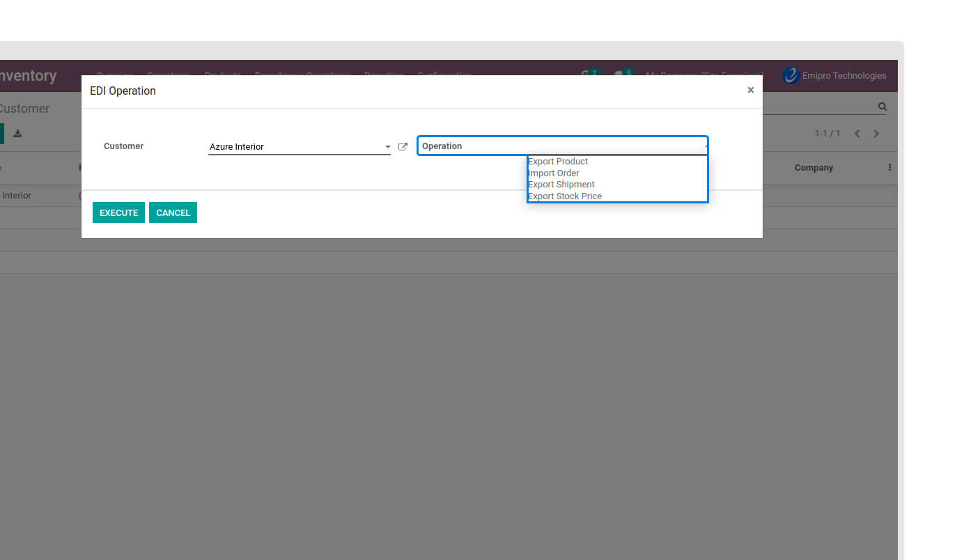Viewport: 964px width, 560px height.
Task: Click the search magnifier icon
Action: pyautogui.click(x=883, y=107)
